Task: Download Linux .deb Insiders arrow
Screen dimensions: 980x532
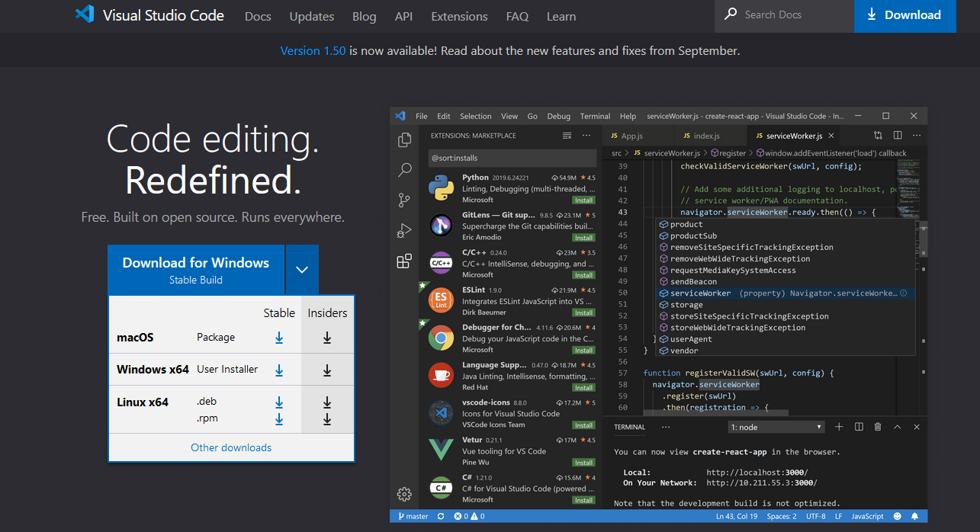Action: point(327,402)
